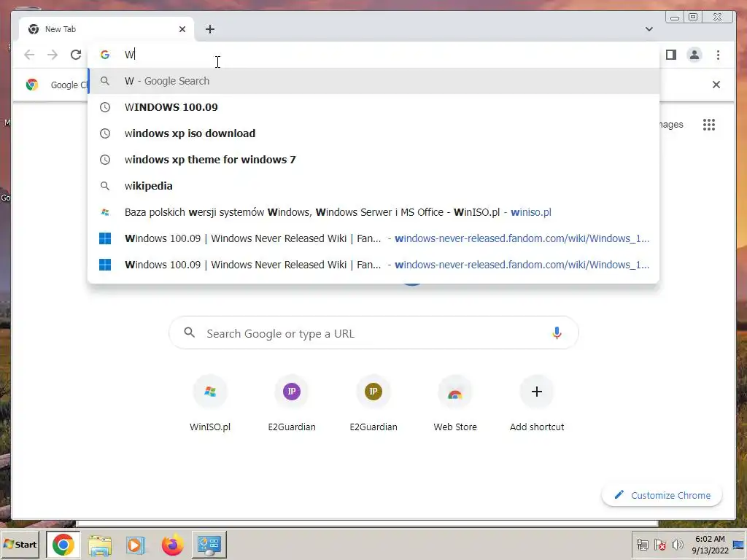
Task: Open Firefox from the taskbar
Action: tap(172, 545)
